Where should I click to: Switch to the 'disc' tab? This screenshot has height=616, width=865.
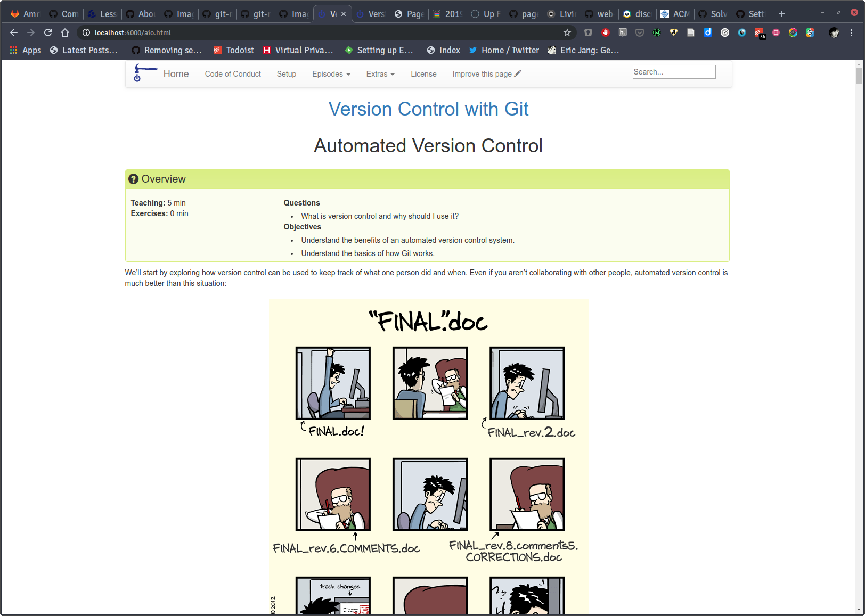637,14
